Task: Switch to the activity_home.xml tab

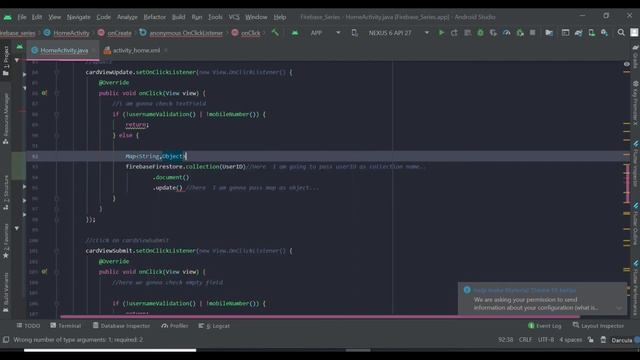Action: 136,50
